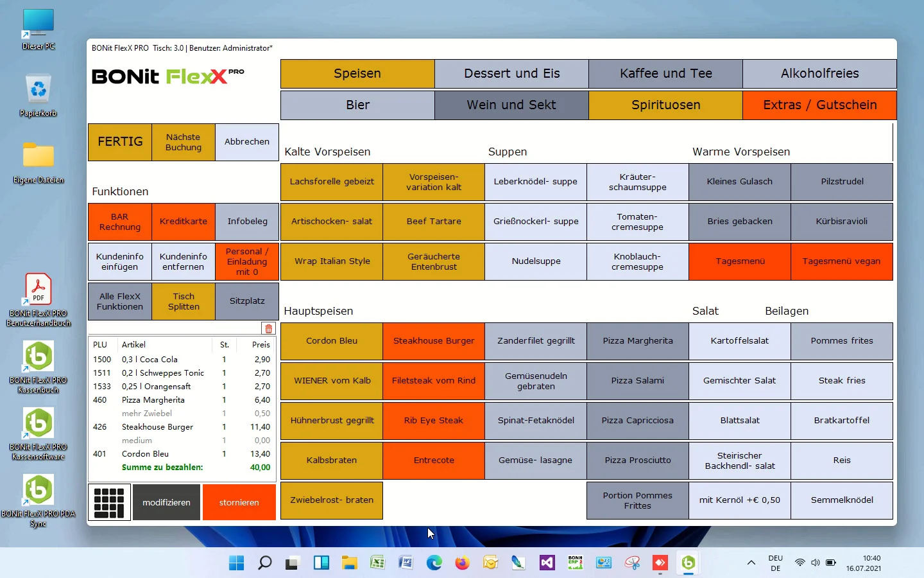The image size is (924, 578).
Task: Click the red trash can icon above the order list
Action: pyautogui.click(x=268, y=329)
